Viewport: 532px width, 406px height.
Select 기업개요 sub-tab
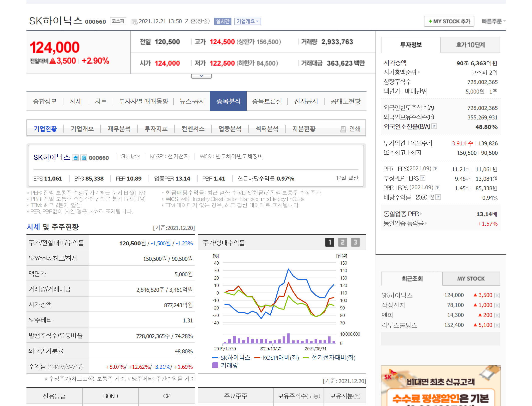(x=82, y=129)
